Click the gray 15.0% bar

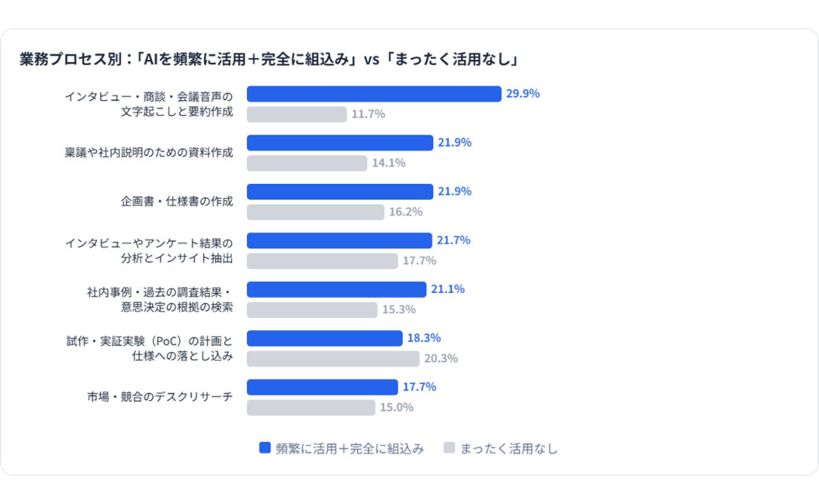click(311, 408)
